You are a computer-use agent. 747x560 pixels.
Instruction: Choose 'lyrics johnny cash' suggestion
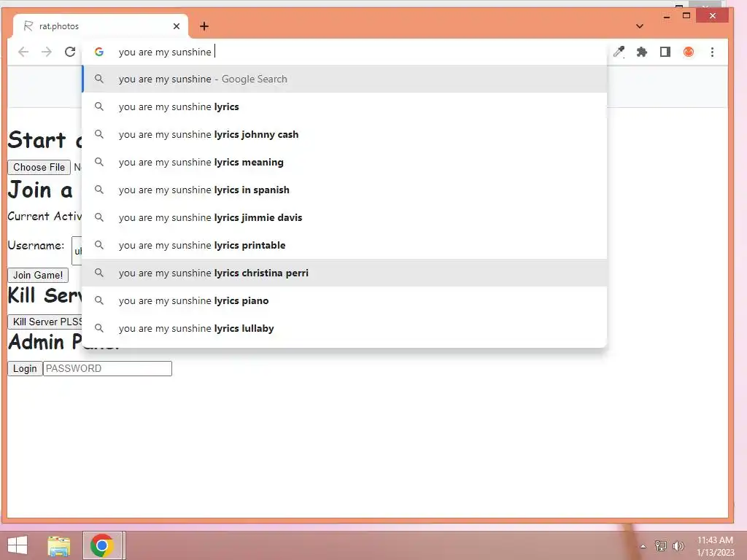(x=345, y=134)
